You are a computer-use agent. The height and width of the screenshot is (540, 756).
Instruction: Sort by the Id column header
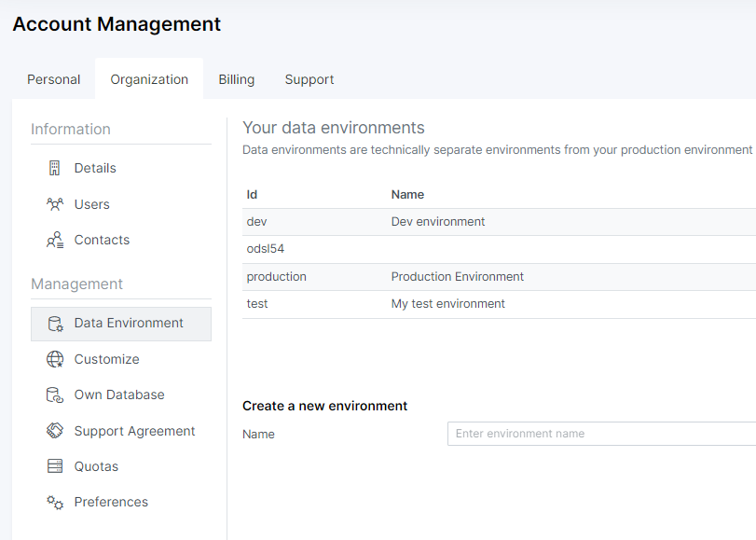coord(252,195)
